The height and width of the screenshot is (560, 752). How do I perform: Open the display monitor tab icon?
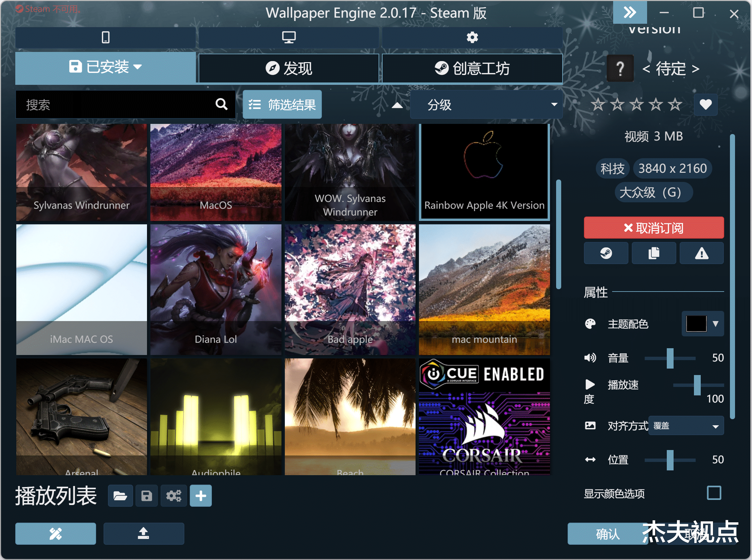[x=289, y=37]
